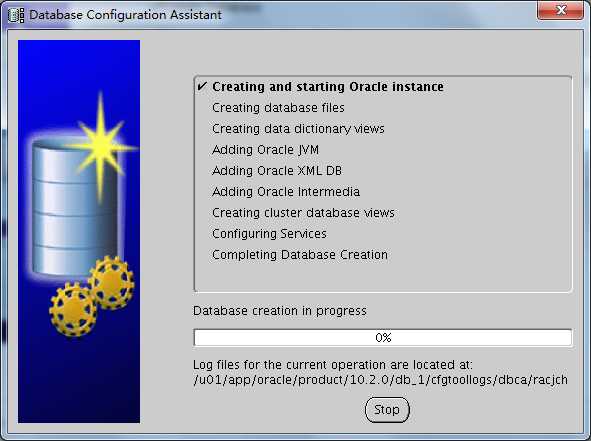Select 'Adding Oracle Intermedia' step
This screenshot has height=441, width=591.
click(286, 192)
